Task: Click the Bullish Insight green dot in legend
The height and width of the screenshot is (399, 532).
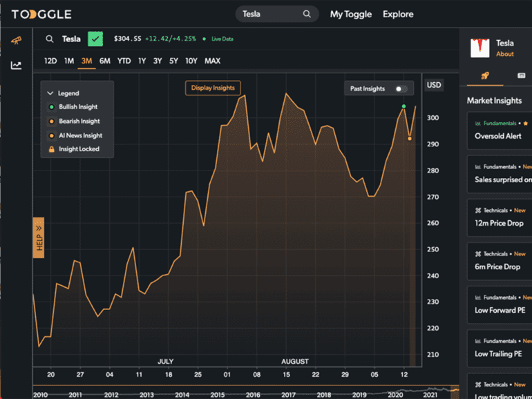Action: pos(52,107)
